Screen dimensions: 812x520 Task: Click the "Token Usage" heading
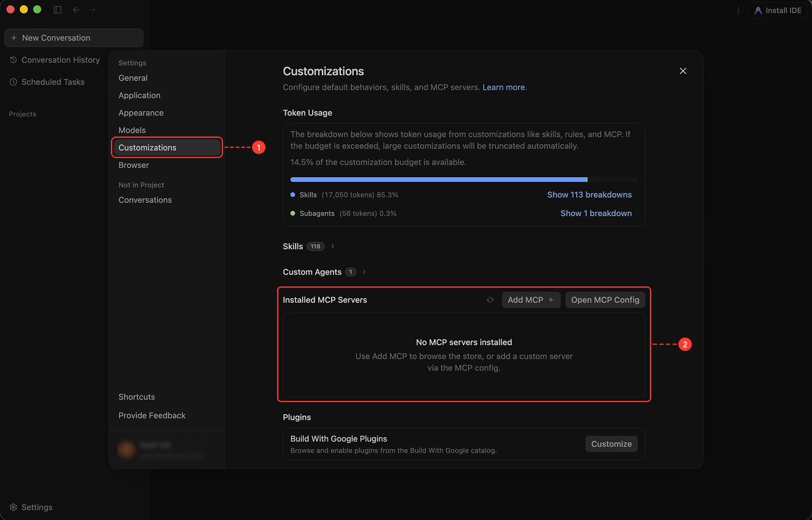pyautogui.click(x=307, y=113)
